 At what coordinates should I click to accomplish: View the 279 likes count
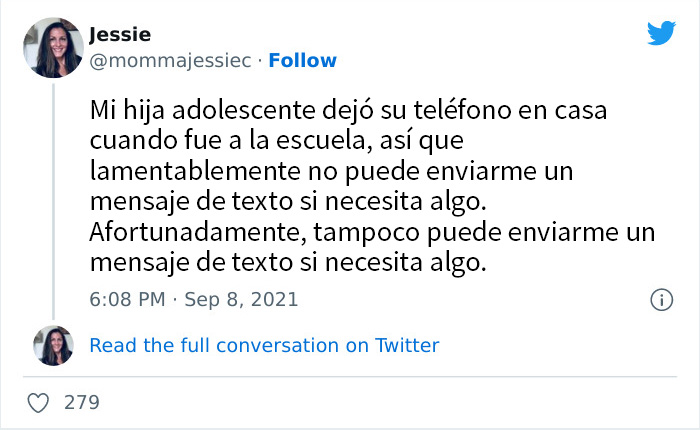click(x=81, y=403)
